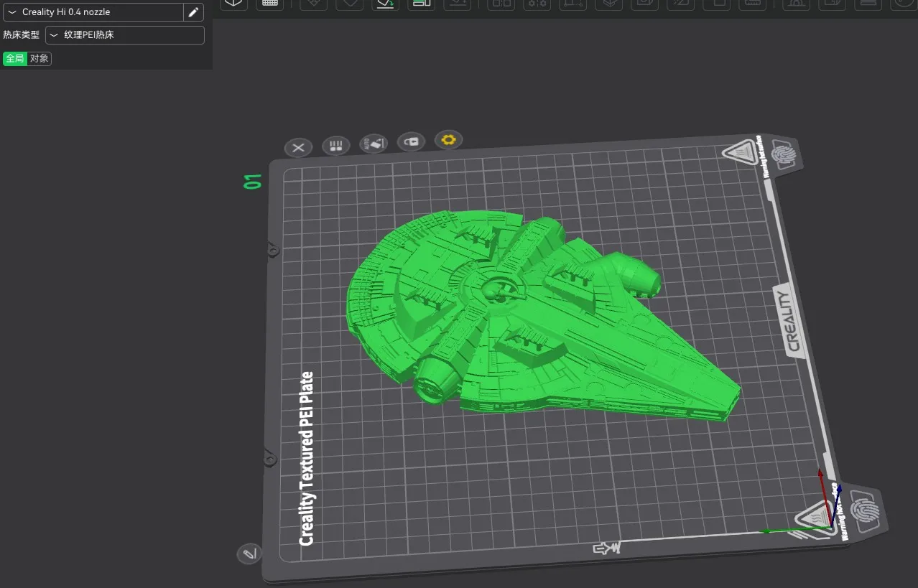918x588 pixels.
Task: Click the highlighted Auto orient toolbar icon
Action: (x=386, y=4)
